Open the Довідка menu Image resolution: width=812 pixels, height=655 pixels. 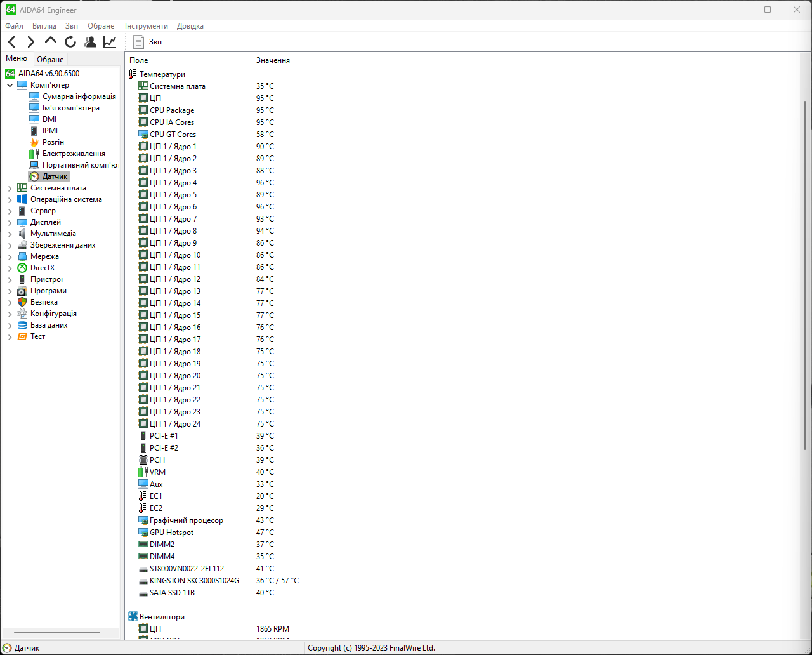coord(190,26)
